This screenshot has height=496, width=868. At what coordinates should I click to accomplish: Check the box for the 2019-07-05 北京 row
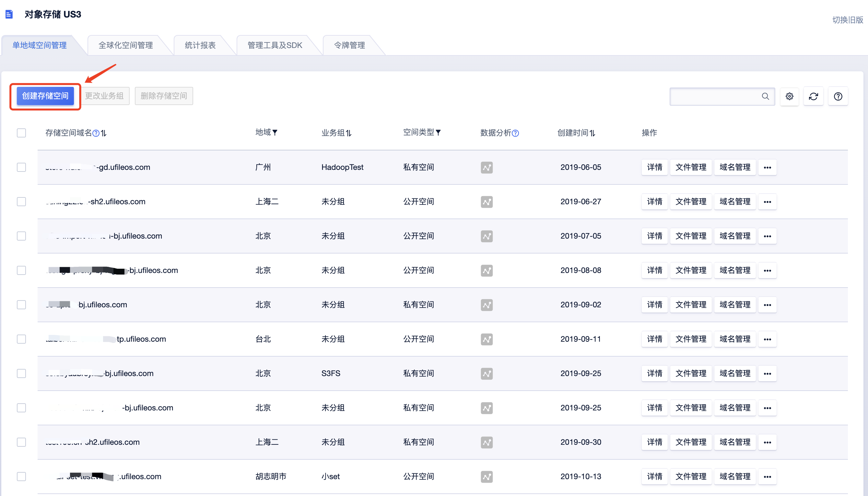(x=21, y=236)
